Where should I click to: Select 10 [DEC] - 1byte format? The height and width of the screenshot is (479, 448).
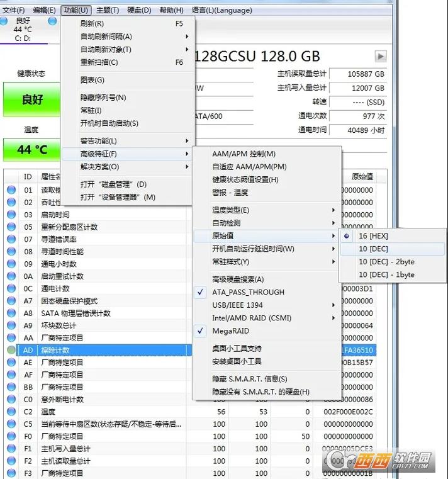(x=392, y=274)
